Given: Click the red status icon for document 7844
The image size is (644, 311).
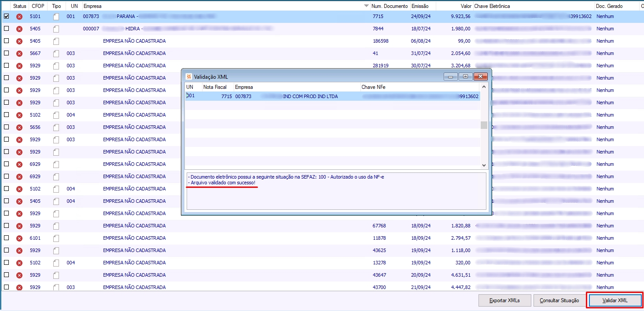Looking at the screenshot, I should pos(19,29).
